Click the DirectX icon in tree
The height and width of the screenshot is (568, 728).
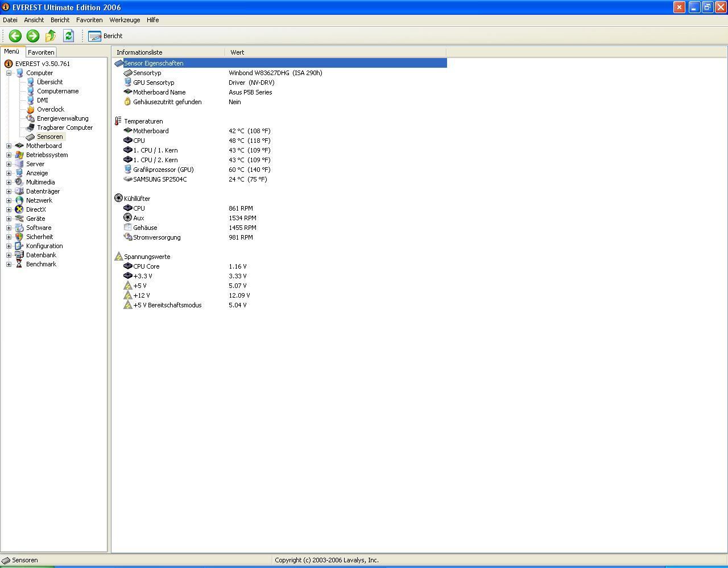19,209
